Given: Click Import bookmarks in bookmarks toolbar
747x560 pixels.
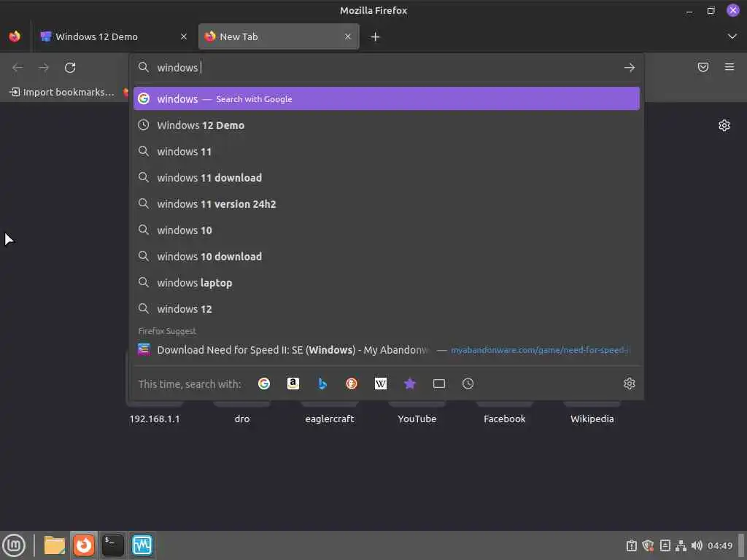Looking at the screenshot, I should click(63, 93).
